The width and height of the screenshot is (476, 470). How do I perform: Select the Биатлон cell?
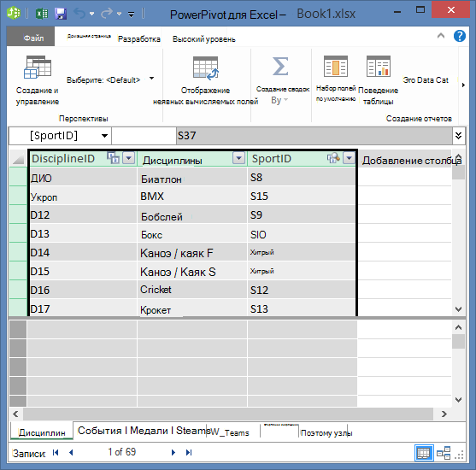(192, 177)
